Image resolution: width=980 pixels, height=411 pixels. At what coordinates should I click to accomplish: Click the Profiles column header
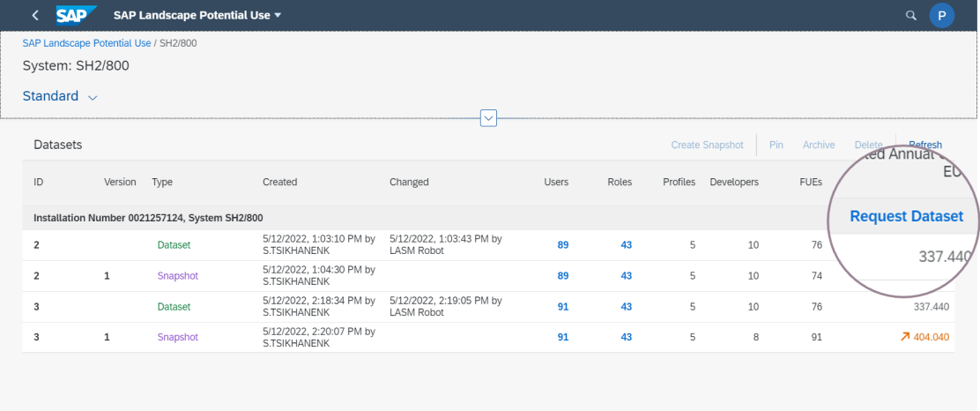(x=679, y=182)
